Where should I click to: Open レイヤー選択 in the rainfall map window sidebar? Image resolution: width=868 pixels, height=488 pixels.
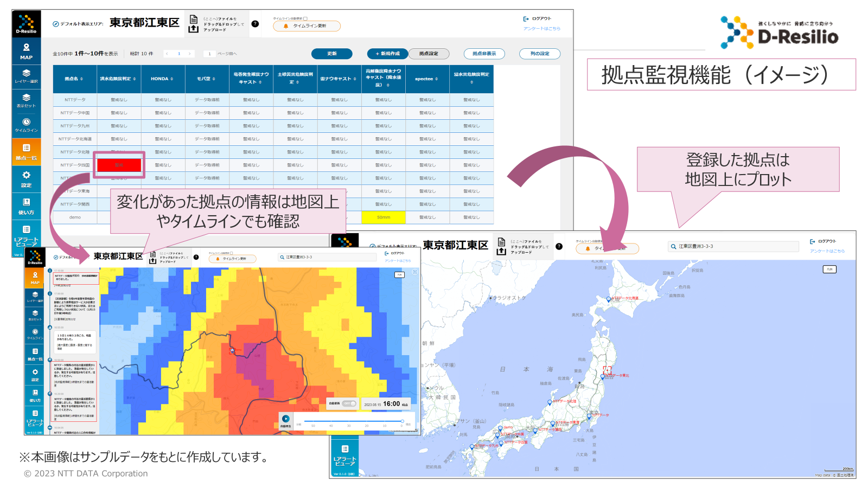point(35,297)
